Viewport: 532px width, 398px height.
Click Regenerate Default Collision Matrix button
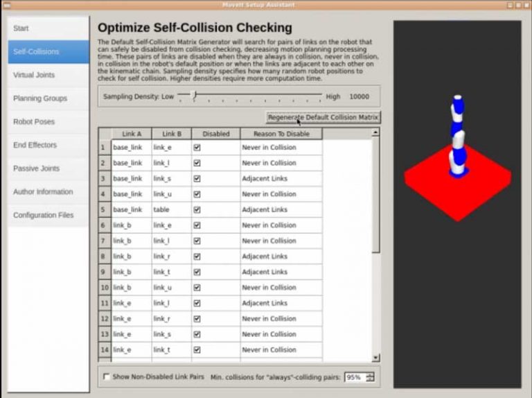click(x=323, y=117)
